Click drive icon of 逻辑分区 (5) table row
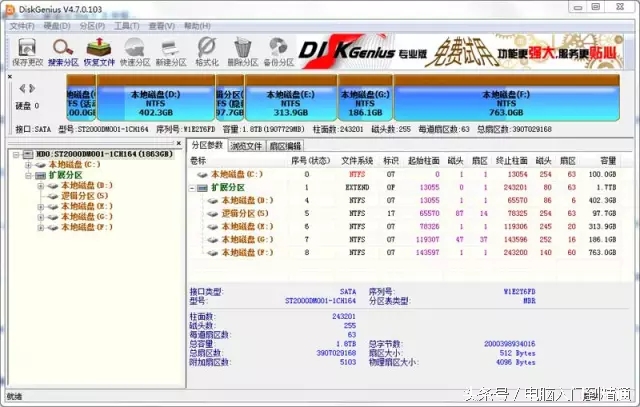 click(213, 214)
